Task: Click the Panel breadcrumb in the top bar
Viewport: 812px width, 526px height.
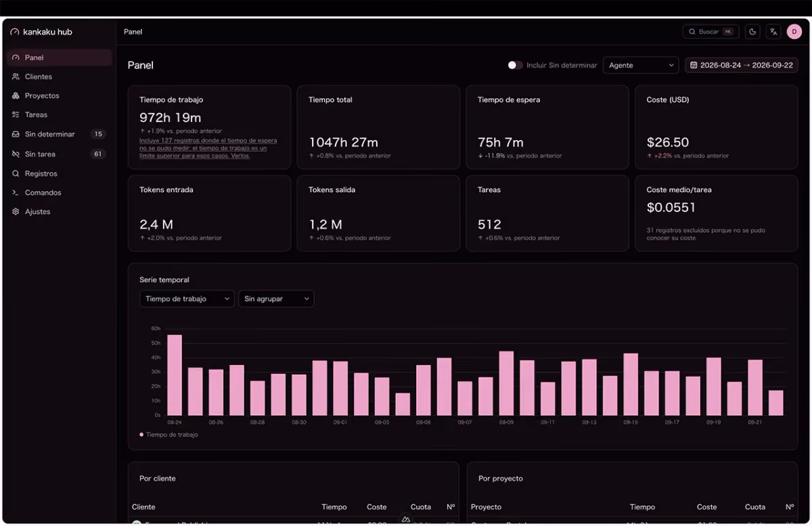Action: (133, 32)
